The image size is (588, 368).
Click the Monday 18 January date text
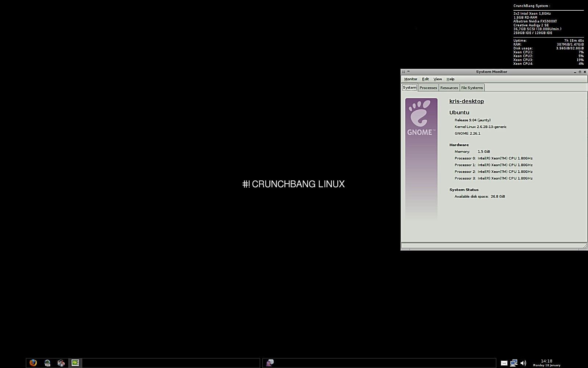coord(546,365)
